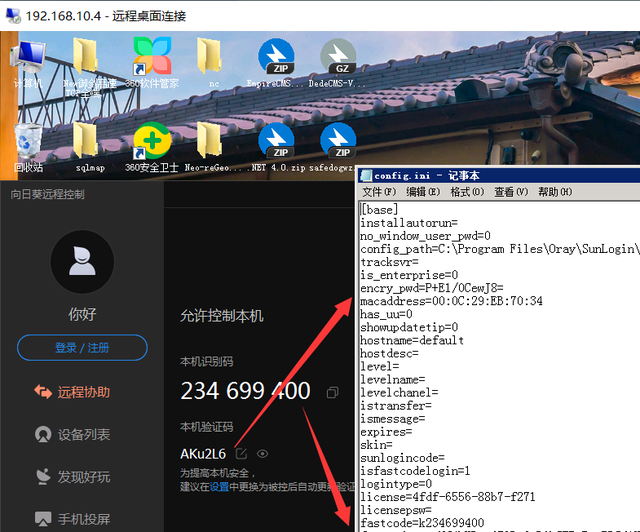Screen dimensions: 640x532
Task: Click the macaddress line in config.ini
Action: pyautogui.click(x=451, y=301)
